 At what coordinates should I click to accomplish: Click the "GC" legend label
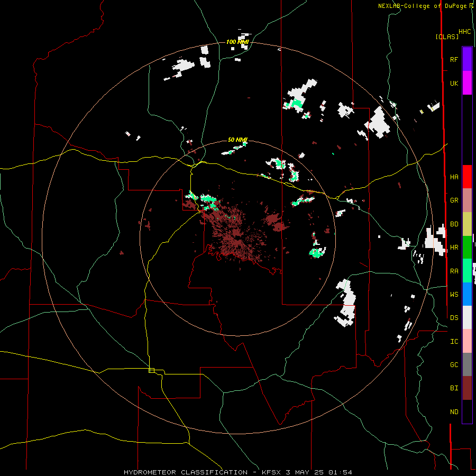pyautogui.click(x=454, y=365)
